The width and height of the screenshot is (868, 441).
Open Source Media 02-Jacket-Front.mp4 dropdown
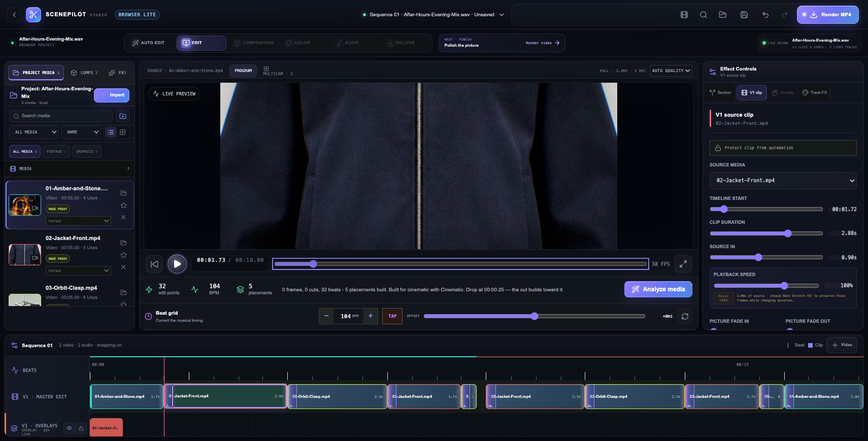pyautogui.click(x=783, y=181)
